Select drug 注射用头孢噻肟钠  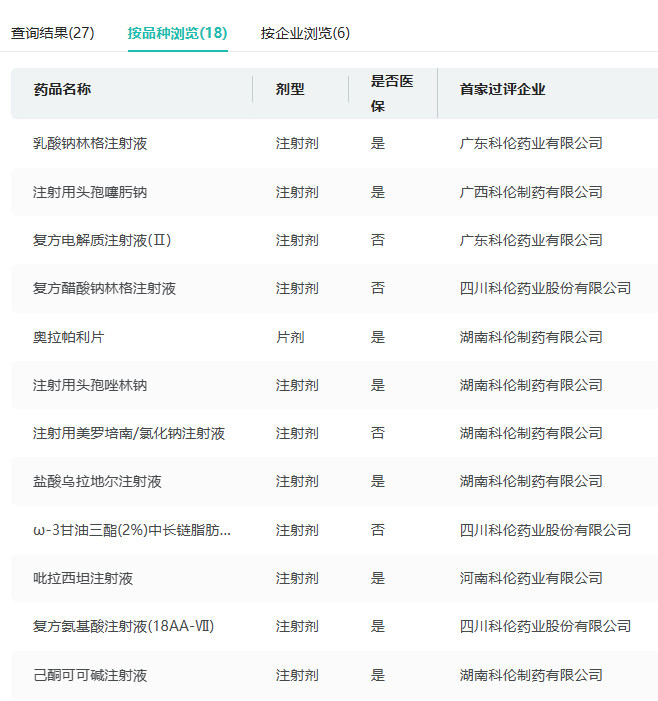point(90,192)
